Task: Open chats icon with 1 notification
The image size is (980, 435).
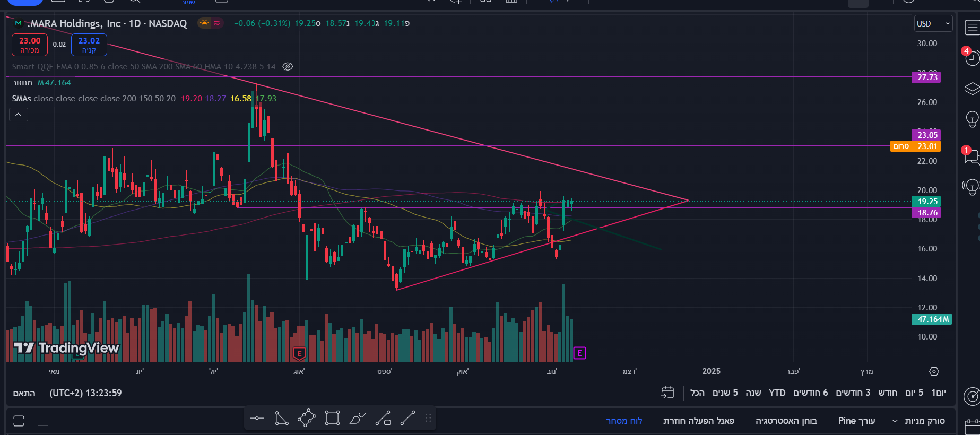Action: [972, 156]
